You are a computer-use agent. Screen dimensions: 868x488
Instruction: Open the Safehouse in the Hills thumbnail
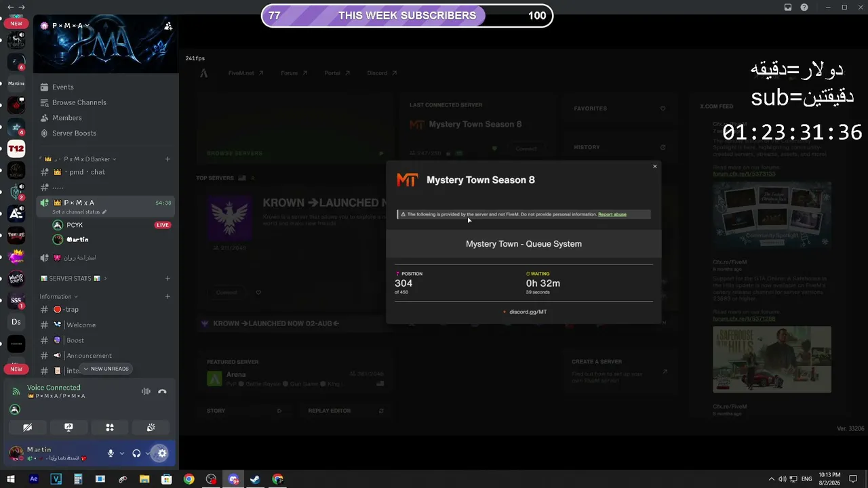(772, 359)
